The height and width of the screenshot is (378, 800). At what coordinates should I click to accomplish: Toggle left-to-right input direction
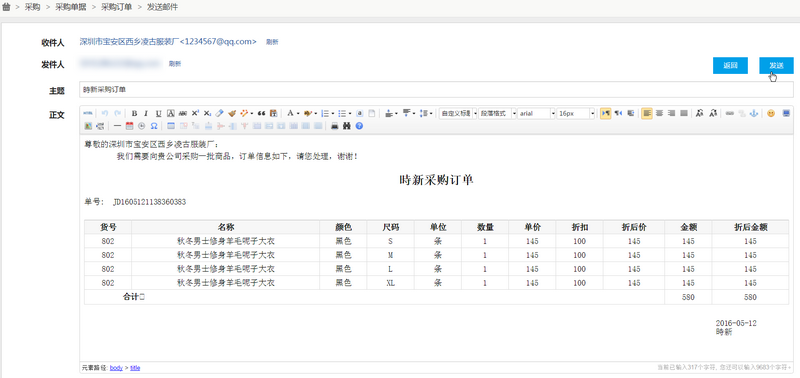coord(606,113)
